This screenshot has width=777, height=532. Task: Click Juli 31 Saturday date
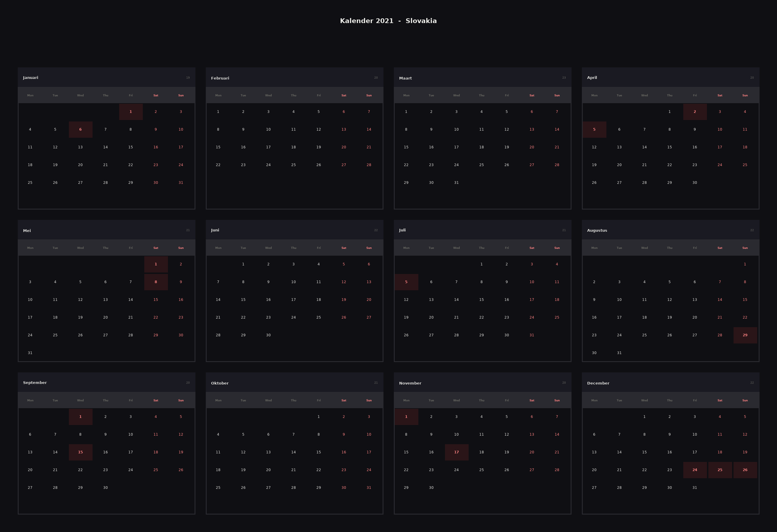tap(532, 335)
